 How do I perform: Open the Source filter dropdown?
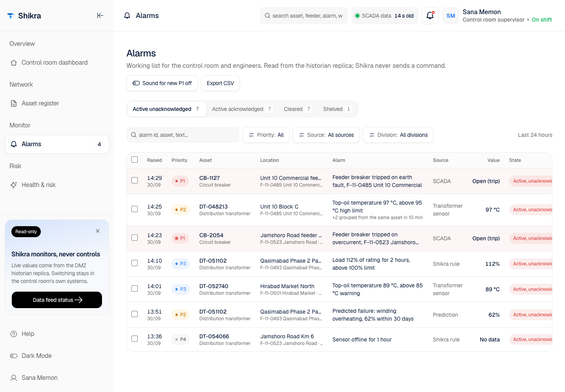point(326,135)
